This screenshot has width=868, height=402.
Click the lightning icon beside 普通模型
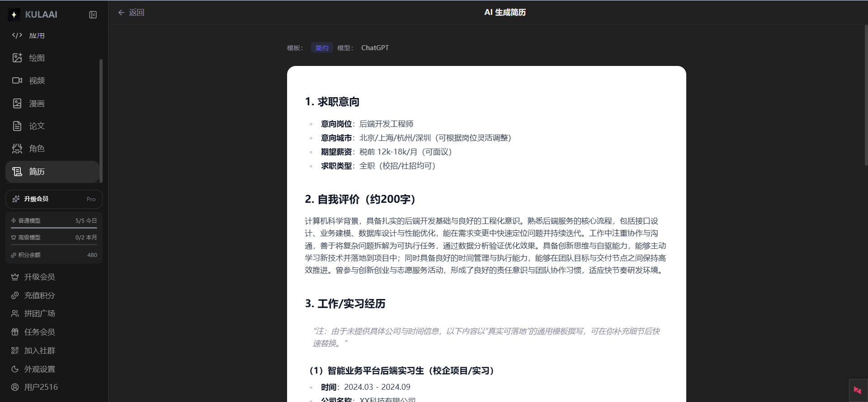[x=14, y=220]
